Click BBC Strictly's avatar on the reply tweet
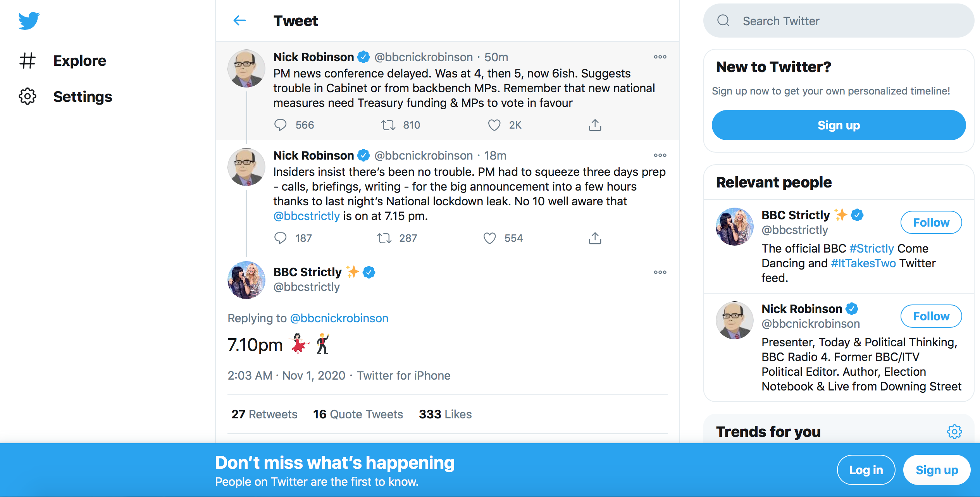This screenshot has height=497, width=980. tap(246, 280)
